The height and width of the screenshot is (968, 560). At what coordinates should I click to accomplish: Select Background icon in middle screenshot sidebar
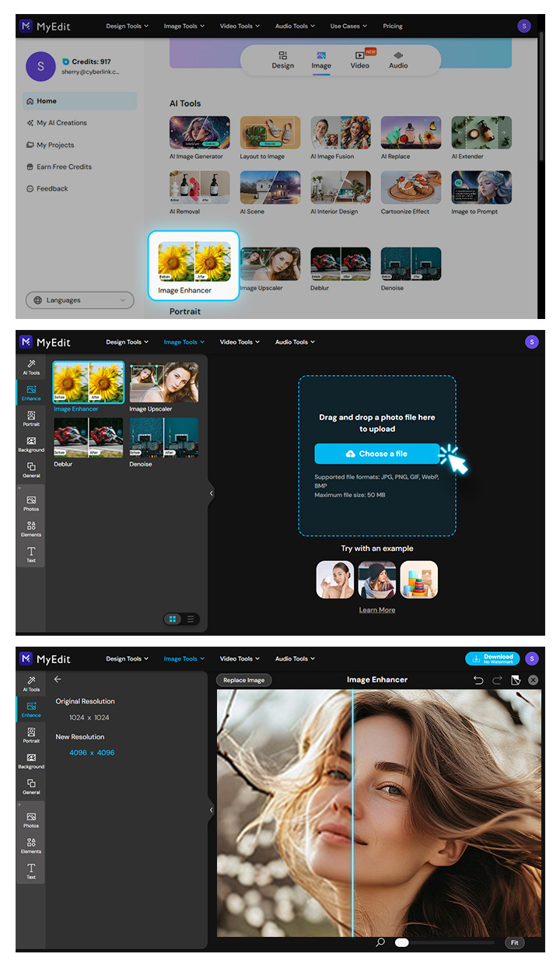[31, 444]
